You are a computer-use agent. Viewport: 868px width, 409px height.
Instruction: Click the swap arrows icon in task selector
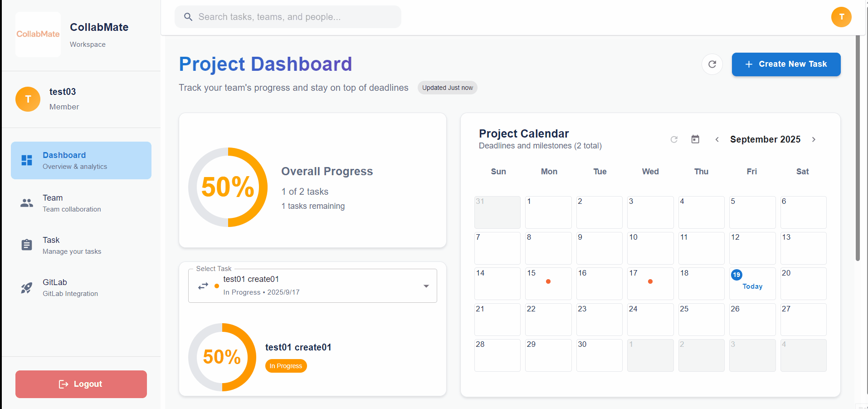[x=203, y=286]
